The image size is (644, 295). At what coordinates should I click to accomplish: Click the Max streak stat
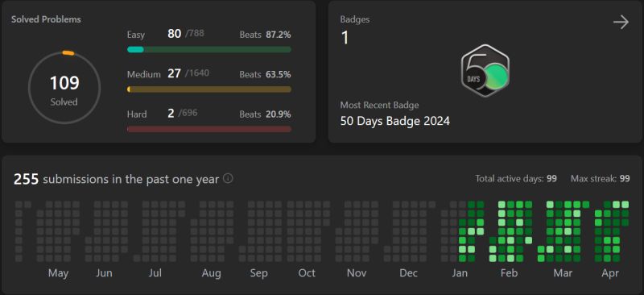[600, 179]
